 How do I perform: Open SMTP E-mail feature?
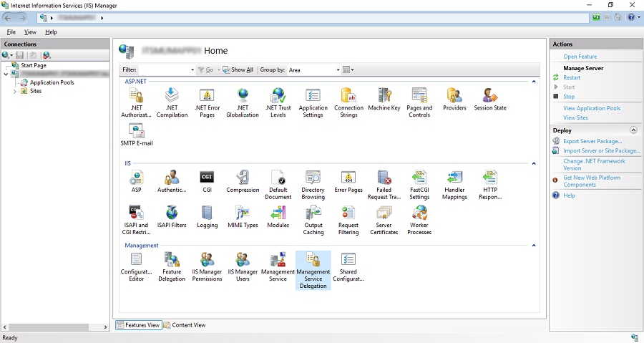coord(137,135)
